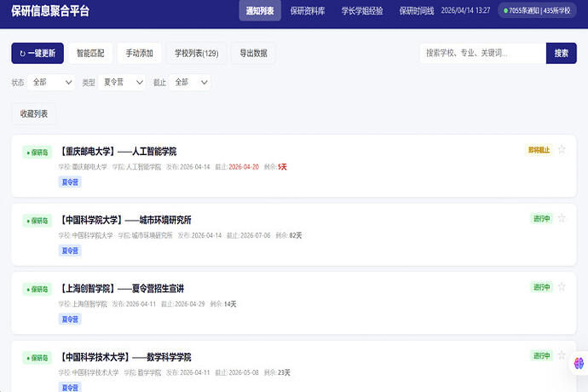Expand the 状态 filter dropdown
The image size is (588, 392).
pos(52,83)
